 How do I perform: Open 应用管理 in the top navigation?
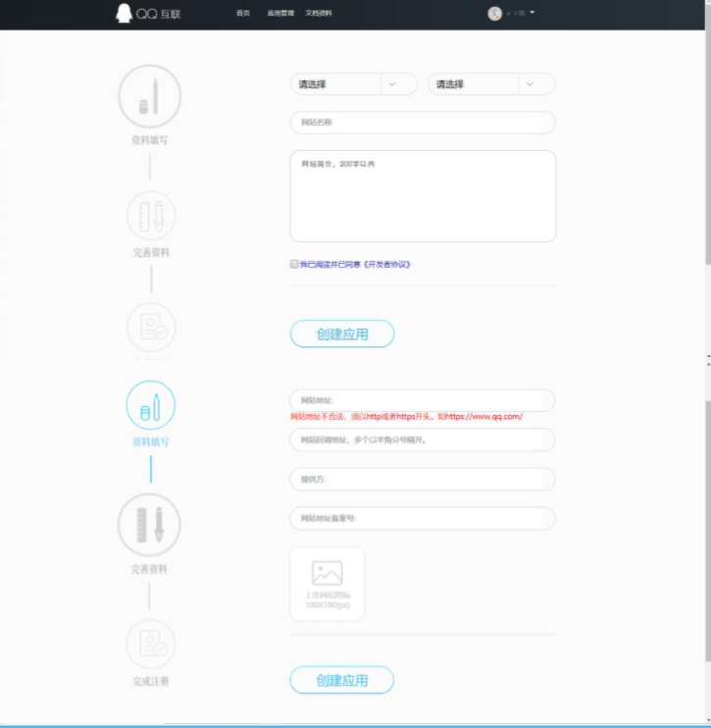[280, 14]
